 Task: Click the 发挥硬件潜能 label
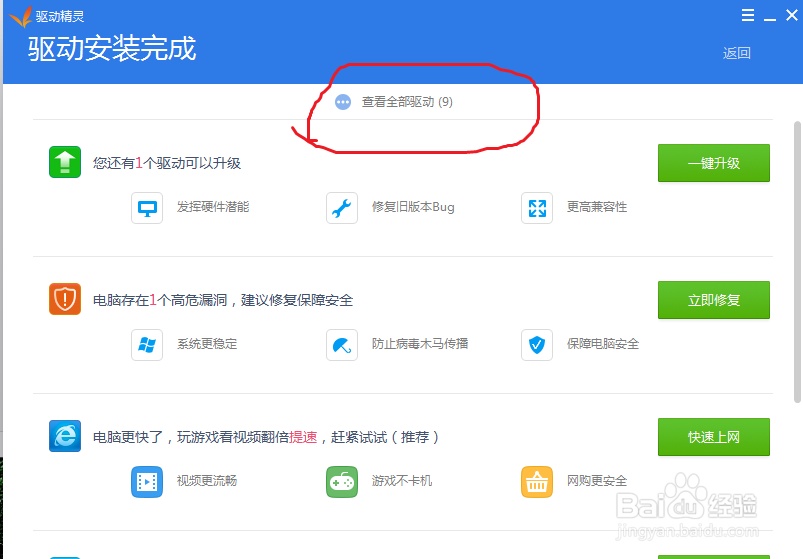(x=213, y=207)
